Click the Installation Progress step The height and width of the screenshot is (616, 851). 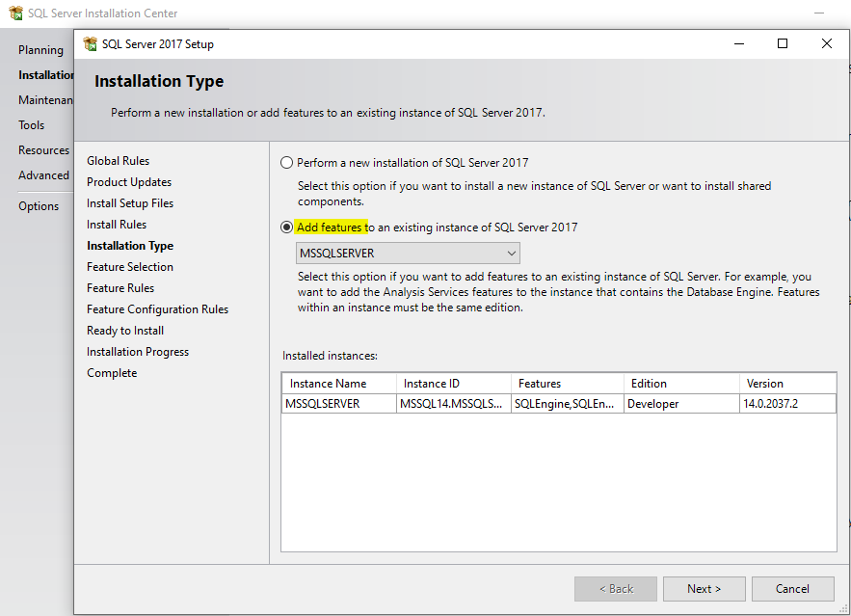138,352
